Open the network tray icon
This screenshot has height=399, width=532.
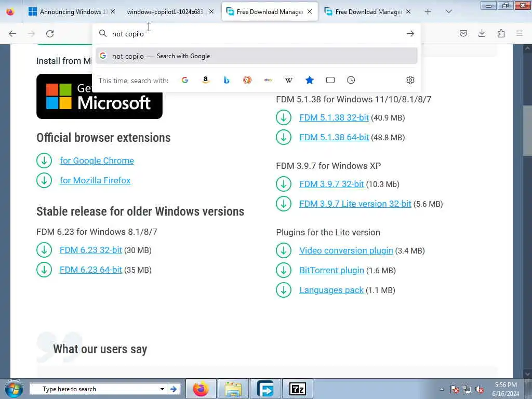pyautogui.click(x=467, y=390)
